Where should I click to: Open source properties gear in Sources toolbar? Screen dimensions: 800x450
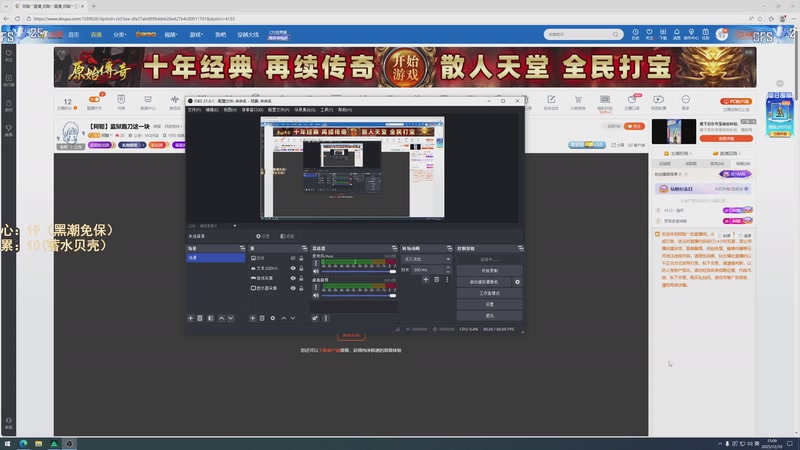click(273, 318)
